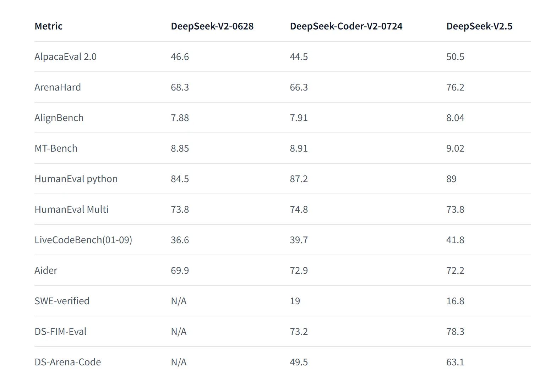545x392 pixels.
Task: Click the 66.3 ArenaHard score
Action: click(299, 87)
